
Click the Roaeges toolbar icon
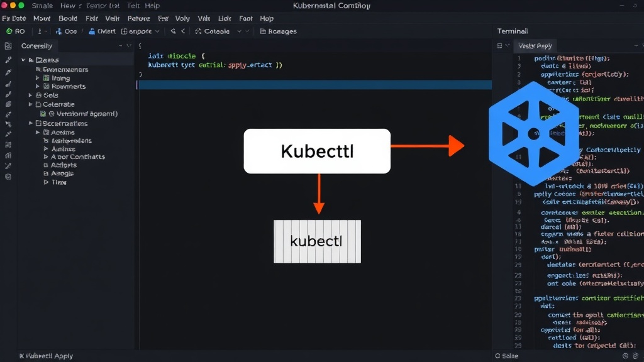(263, 31)
